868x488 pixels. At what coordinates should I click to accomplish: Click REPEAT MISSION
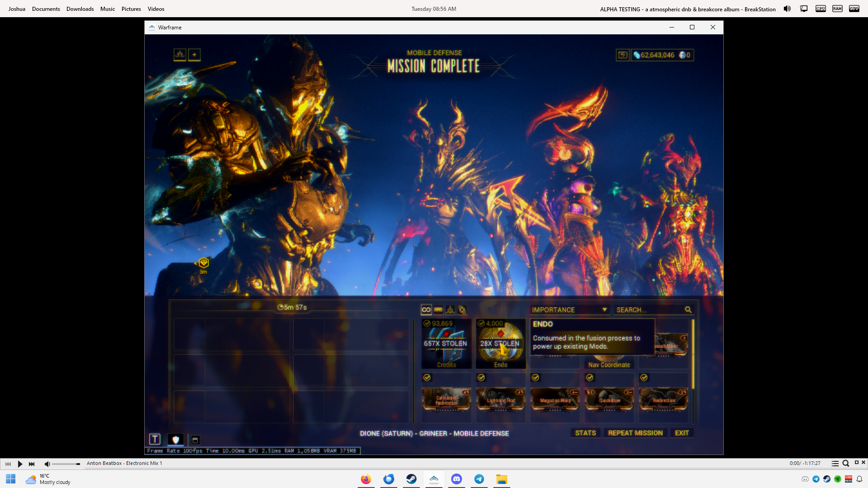click(x=635, y=433)
